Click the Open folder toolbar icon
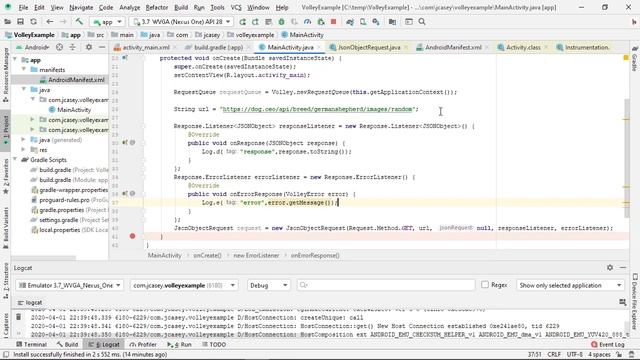The width and height of the screenshot is (640, 360). tap(7, 22)
